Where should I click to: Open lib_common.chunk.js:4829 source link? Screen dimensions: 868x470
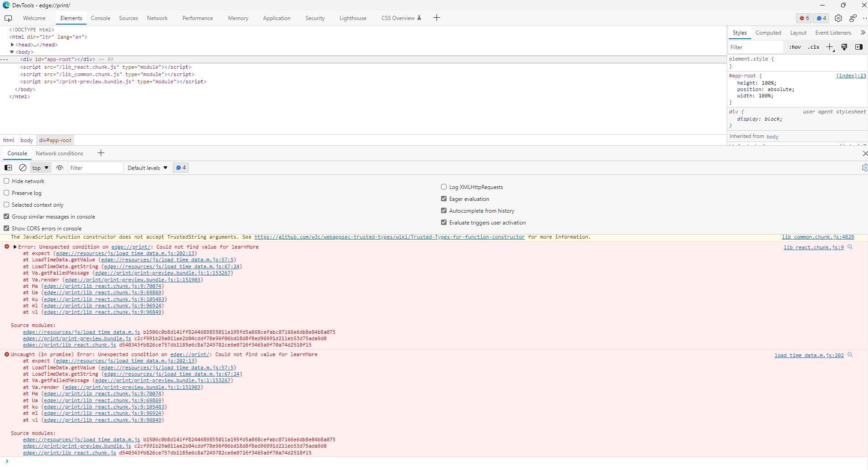(x=818, y=237)
